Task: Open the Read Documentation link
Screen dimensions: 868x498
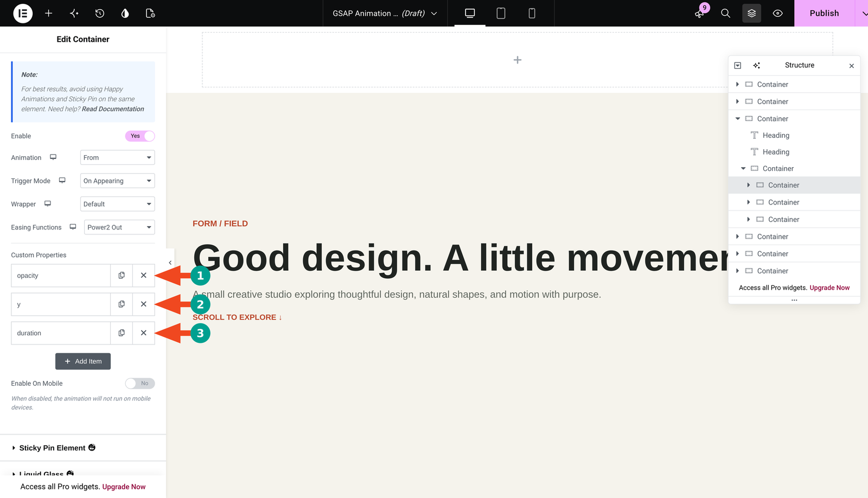Action: click(x=113, y=109)
